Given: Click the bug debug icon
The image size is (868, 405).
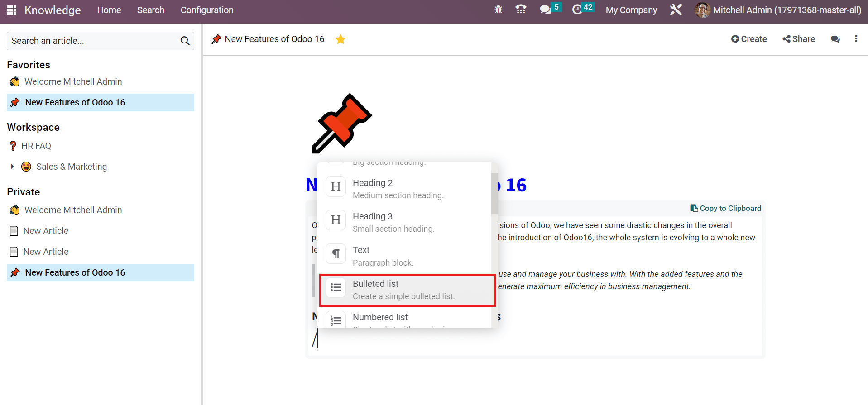Looking at the screenshot, I should click(499, 10).
